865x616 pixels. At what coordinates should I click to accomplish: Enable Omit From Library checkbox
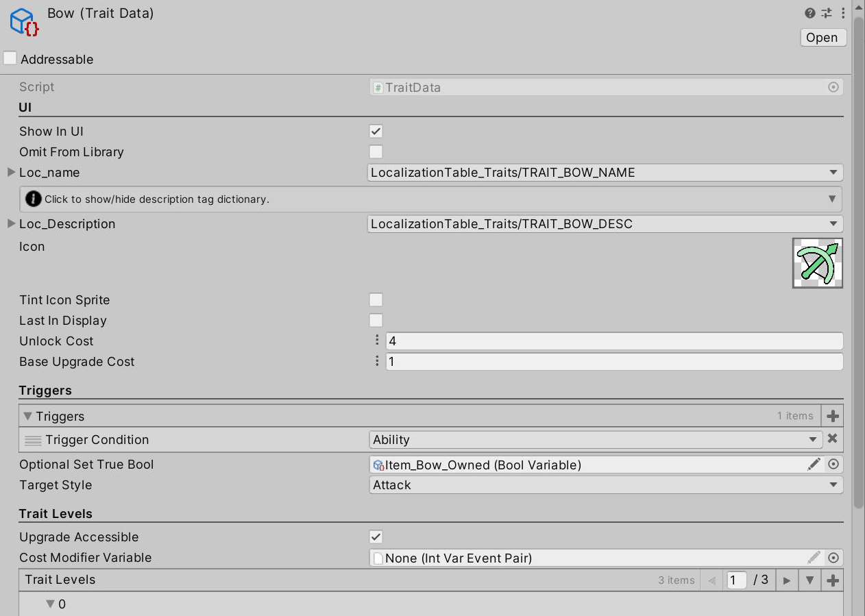376,152
